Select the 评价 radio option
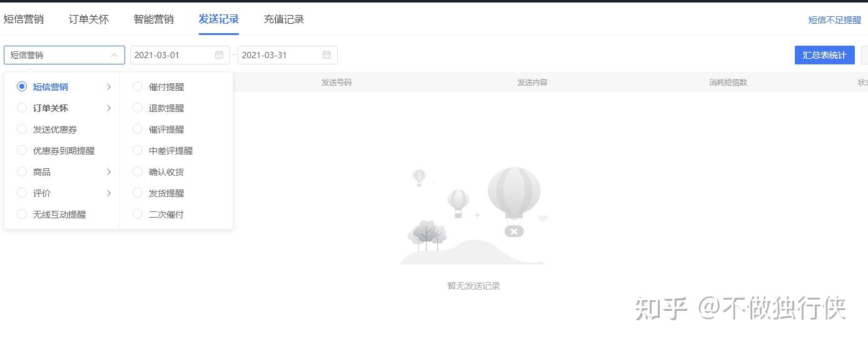The height and width of the screenshot is (344, 868). tap(22, 193)
